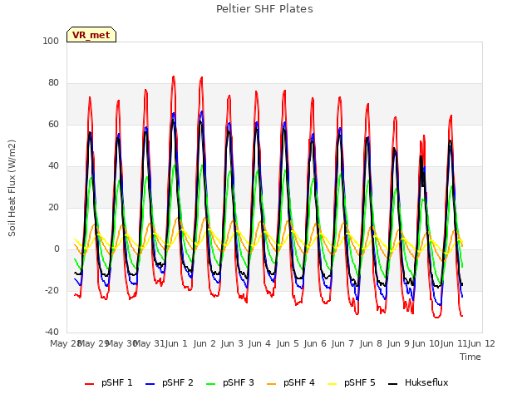
Task: Toggle the pSHF 4 legend label
Action: tap(299, 382)
